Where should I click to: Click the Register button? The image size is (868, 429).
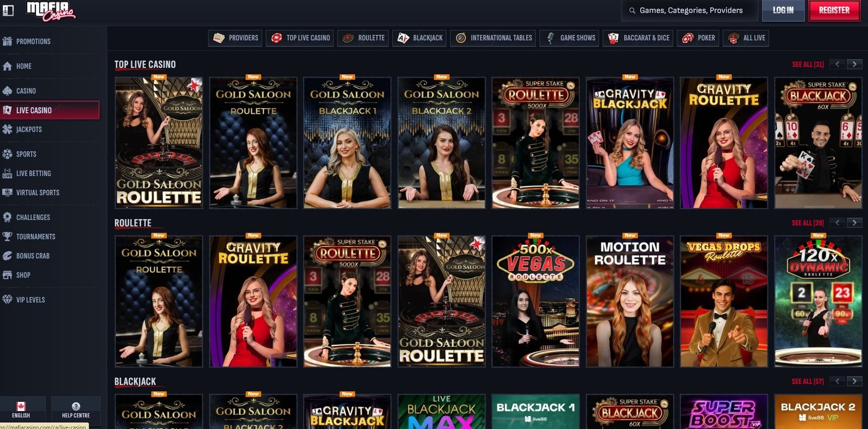pyautogui.click(x=834, y=10)
